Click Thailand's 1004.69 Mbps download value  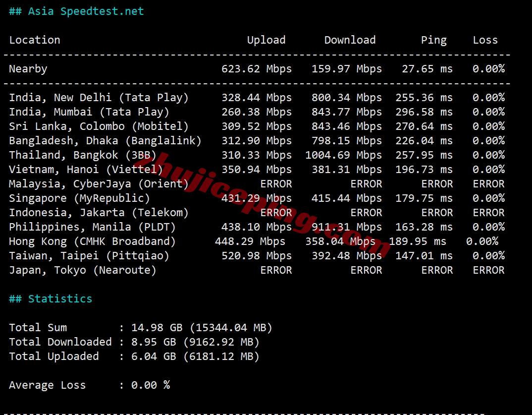(343, 155)
